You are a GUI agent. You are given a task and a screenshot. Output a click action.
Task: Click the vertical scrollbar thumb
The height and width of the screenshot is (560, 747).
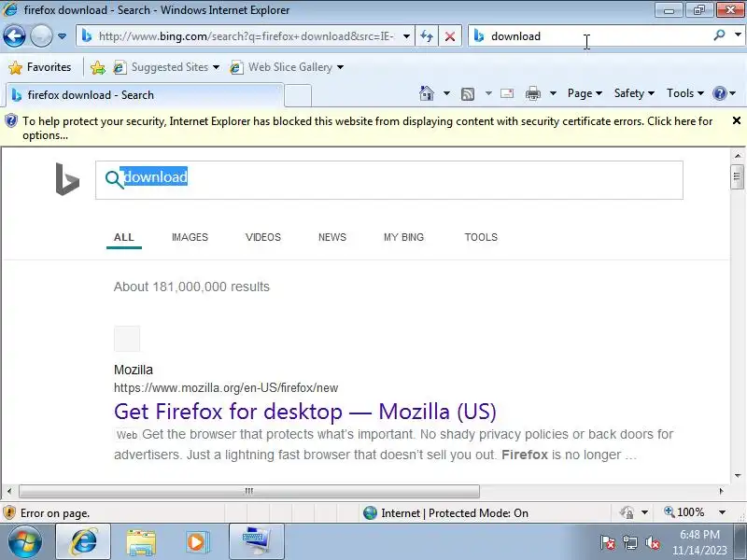coord(737,176)
